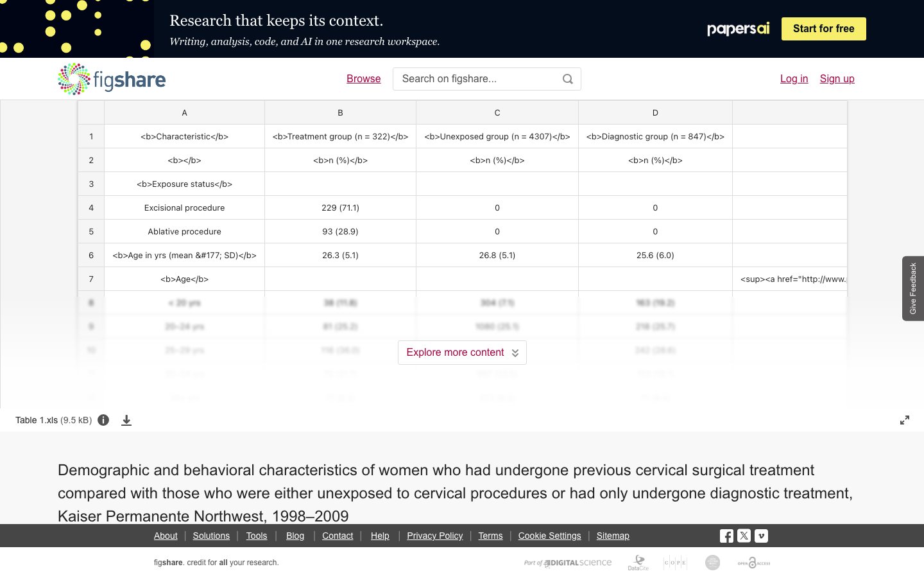Click Log in link
Image resolution: width=924 pixels, height=578 pixels.
pyautogui.click(x=794, y=79)
